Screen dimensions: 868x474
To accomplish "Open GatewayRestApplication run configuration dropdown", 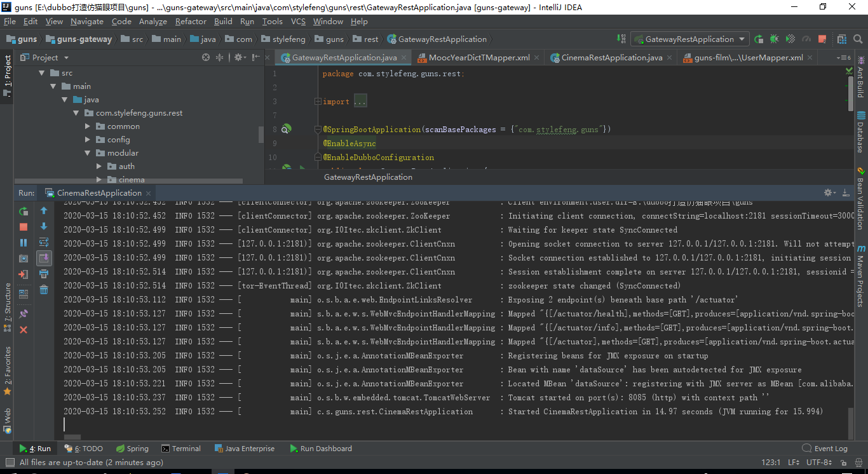I will pyautogui.click(x=689, y=39).
